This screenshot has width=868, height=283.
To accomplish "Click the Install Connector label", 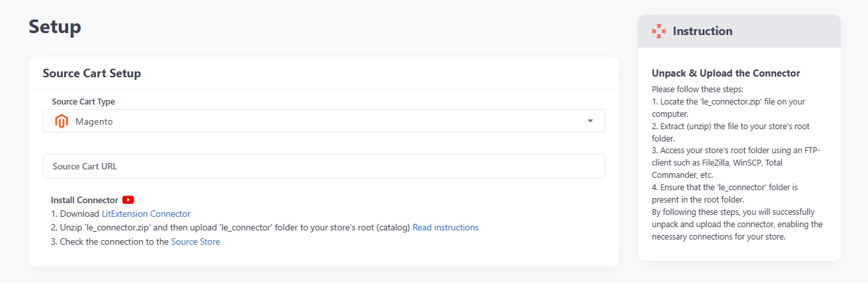I will [84, 200].
